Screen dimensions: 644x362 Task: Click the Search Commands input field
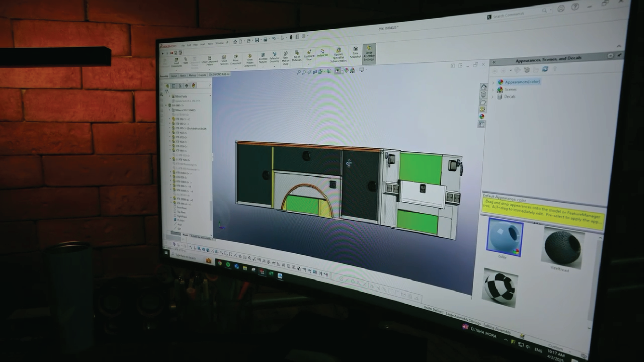[513, 15]
